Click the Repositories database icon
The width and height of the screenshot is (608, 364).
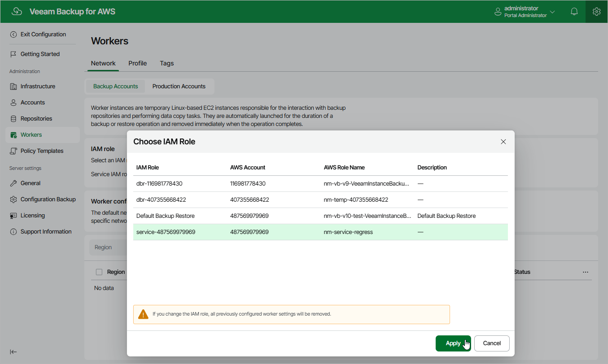click(13, 119)
